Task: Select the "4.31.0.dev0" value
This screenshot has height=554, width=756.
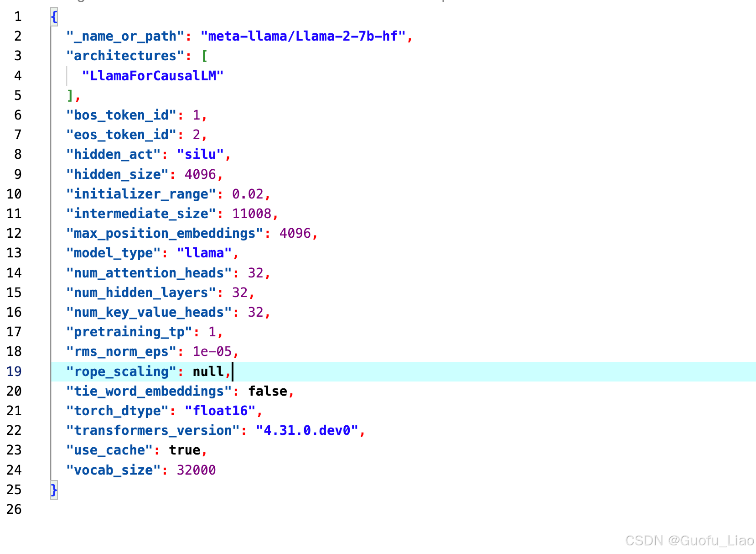Action: click(x=307, y=430)
